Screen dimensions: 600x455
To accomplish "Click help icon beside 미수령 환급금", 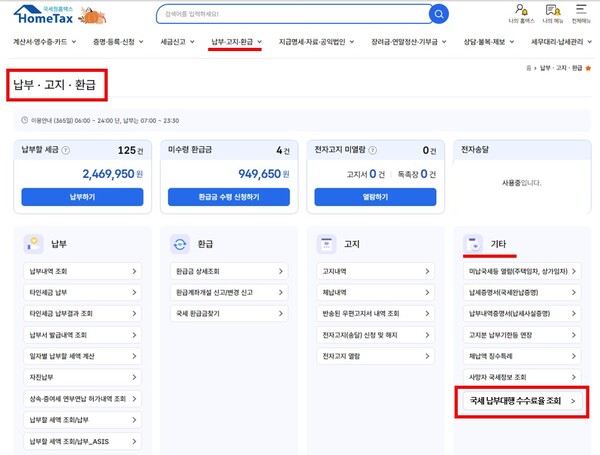I will click(223, 151).
